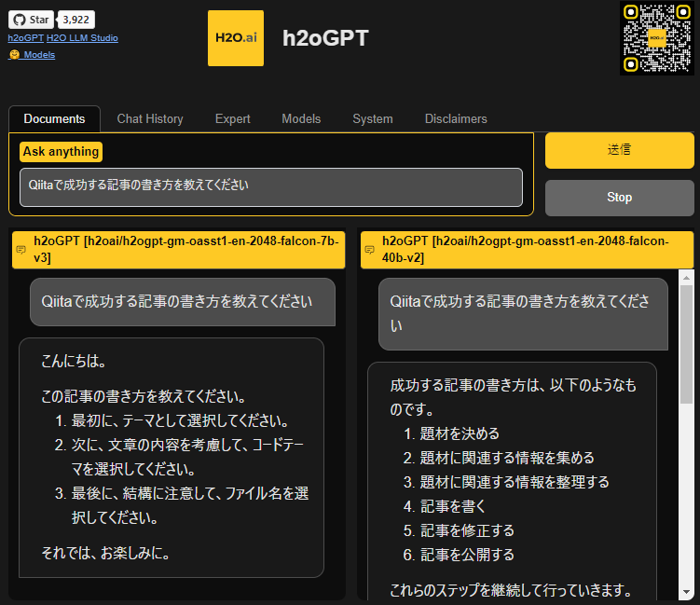The width and height of the screenshot is (700, 605).
Task: Click the QR code image
Action: point(657,38)
